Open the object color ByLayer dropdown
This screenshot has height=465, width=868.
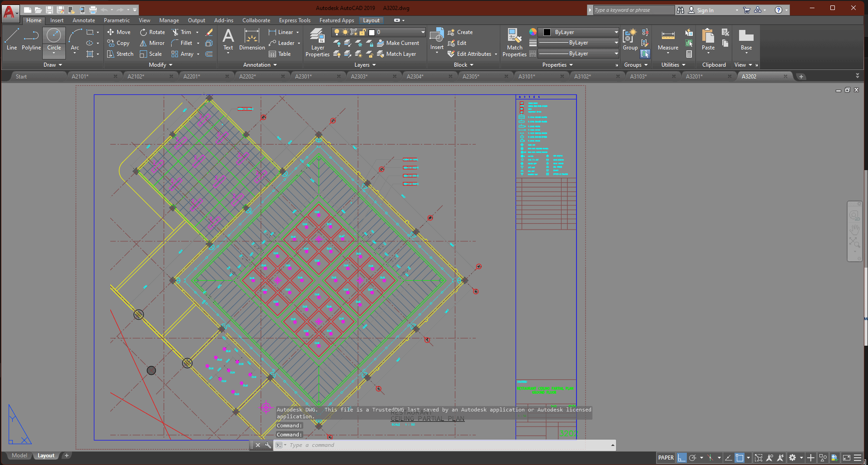click(616, 32)
